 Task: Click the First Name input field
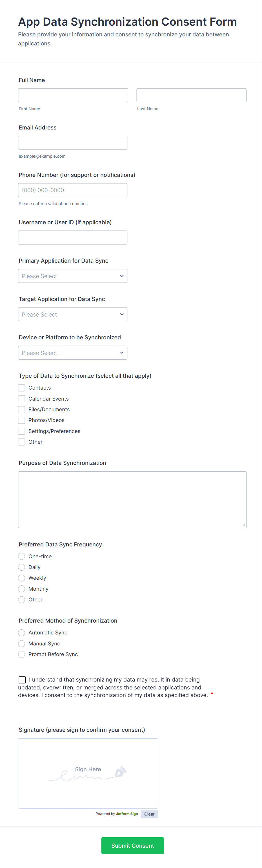coord(73,95)
